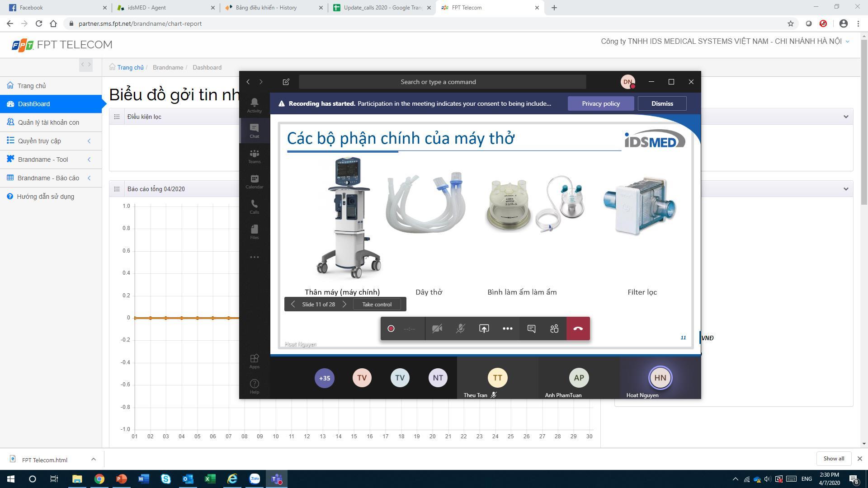Open the company account dropdown
The image size is (868, 488).
[725, 42]
